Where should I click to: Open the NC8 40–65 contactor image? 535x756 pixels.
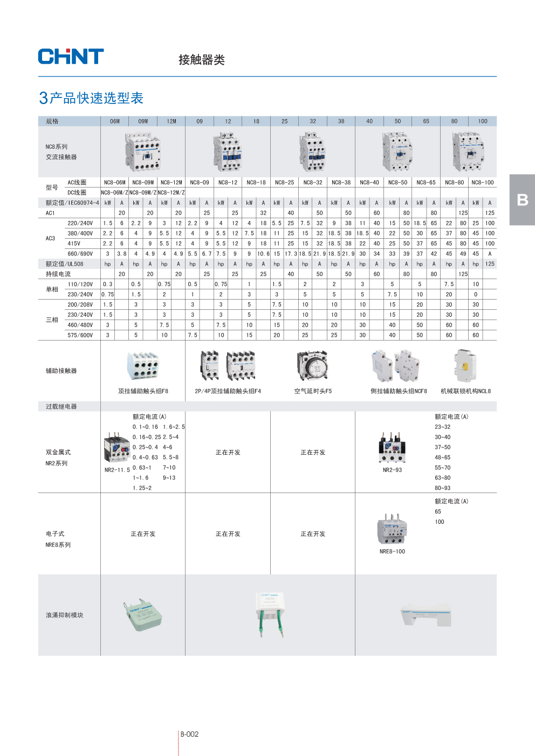pos(397,151)
